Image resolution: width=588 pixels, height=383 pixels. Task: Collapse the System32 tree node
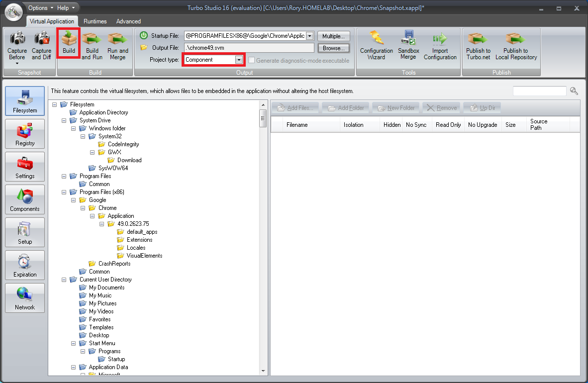[83, 137]
